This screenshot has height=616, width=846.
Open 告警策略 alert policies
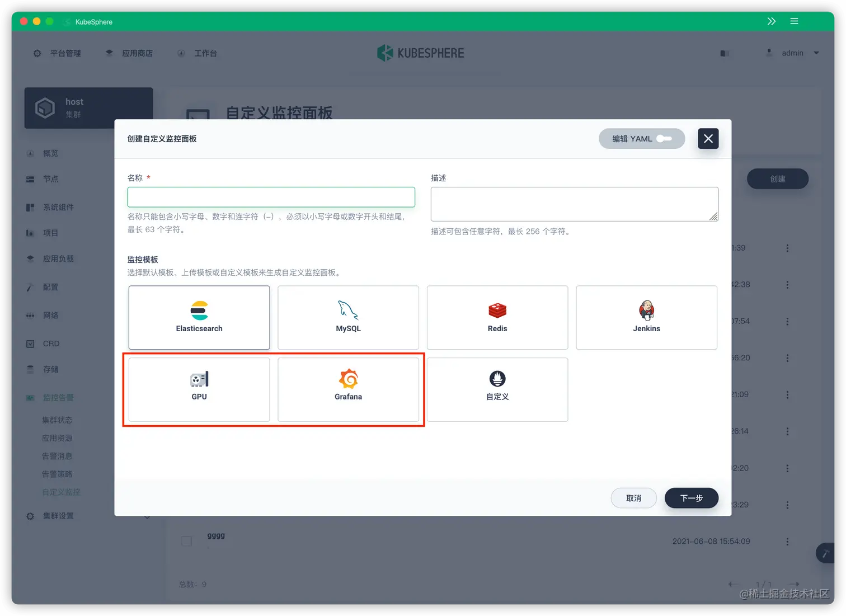coord(57,474)
